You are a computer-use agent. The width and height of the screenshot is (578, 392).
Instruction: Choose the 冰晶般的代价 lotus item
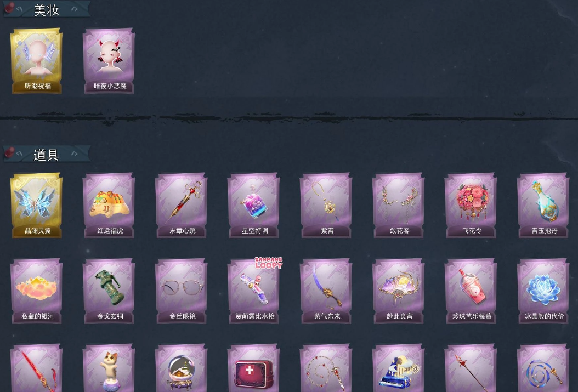click(543, 291)
